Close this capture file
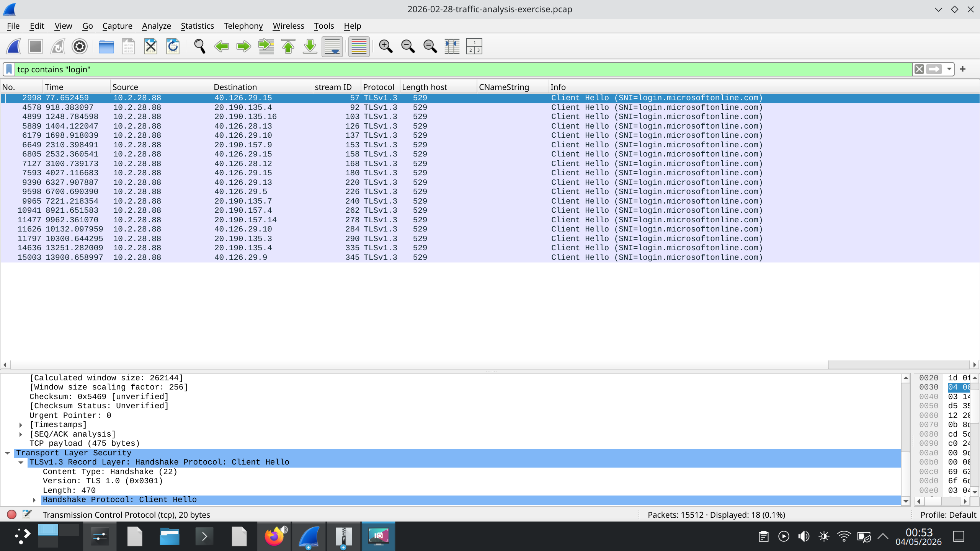This screenshot has height=551, width=980. click(150, 47)
